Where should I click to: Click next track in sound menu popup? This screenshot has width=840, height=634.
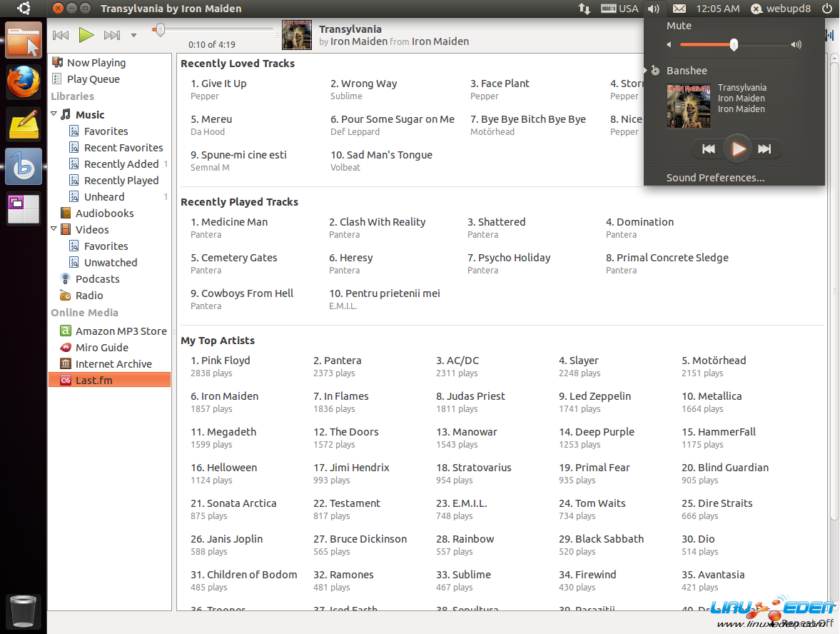pos(764,149)
